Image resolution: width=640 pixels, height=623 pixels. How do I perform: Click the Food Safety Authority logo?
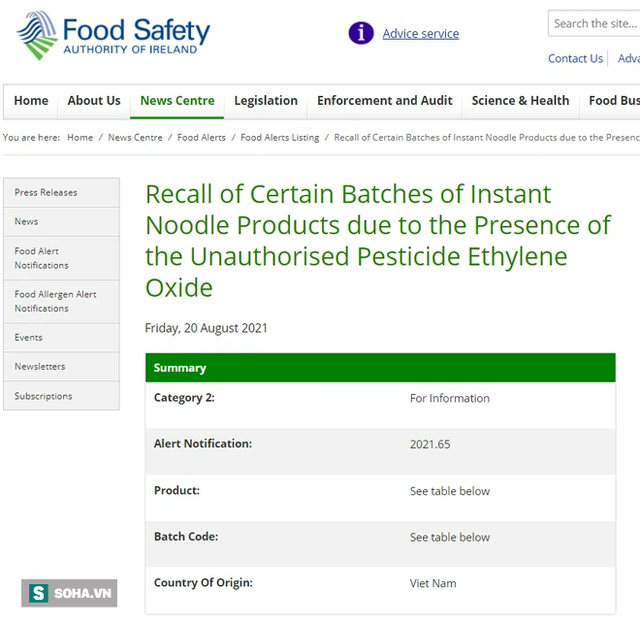click(x=113, y=35)
